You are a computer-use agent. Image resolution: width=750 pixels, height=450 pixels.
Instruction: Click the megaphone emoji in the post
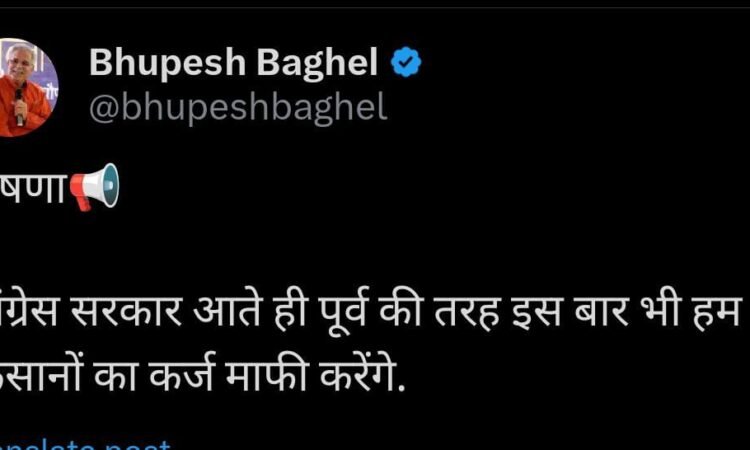point(95,187)
